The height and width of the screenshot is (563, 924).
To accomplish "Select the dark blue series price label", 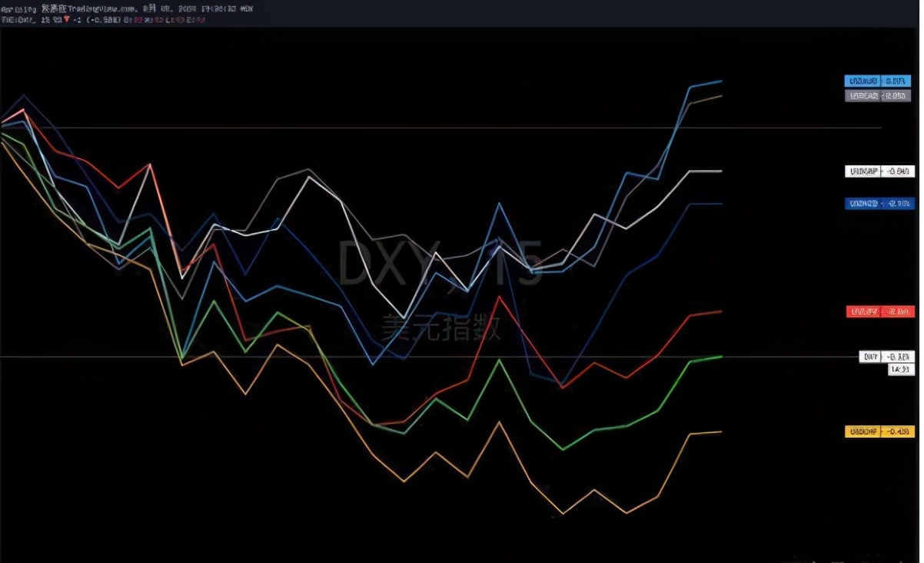I will click(879, 204).
